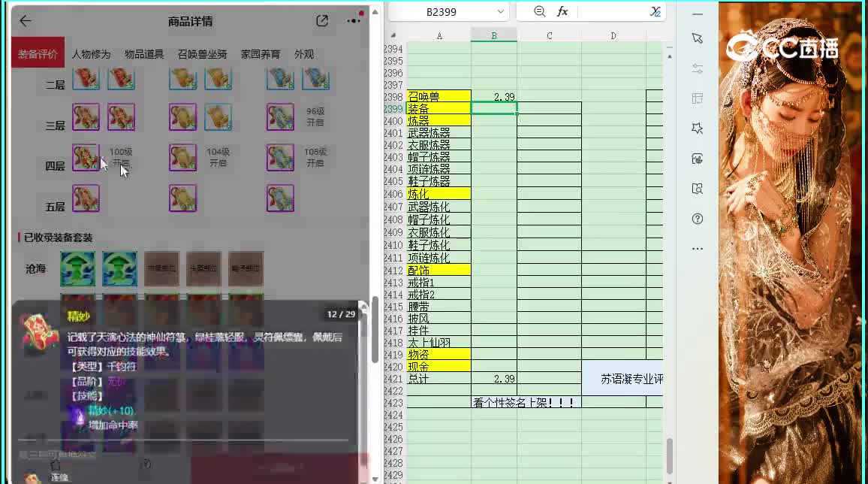Select the yellow 召唤兽 cell

(x=439, y=96)
